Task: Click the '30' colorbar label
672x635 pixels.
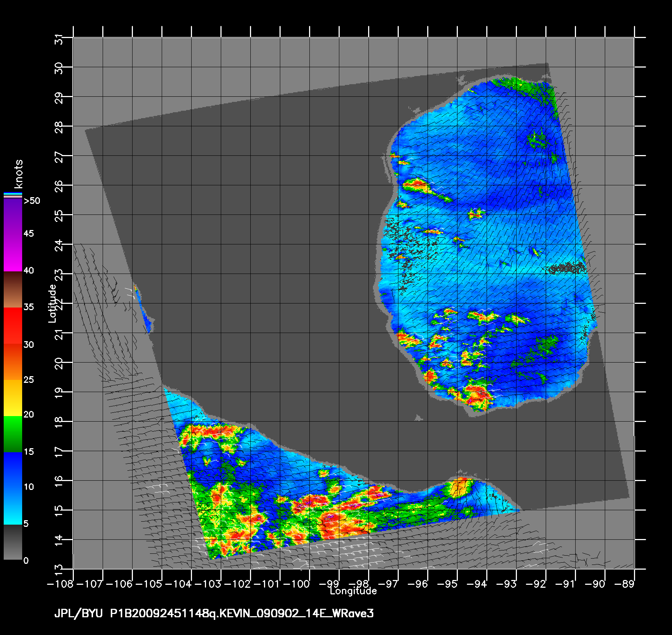Action: pyautogui.click(x=29, y=345)
